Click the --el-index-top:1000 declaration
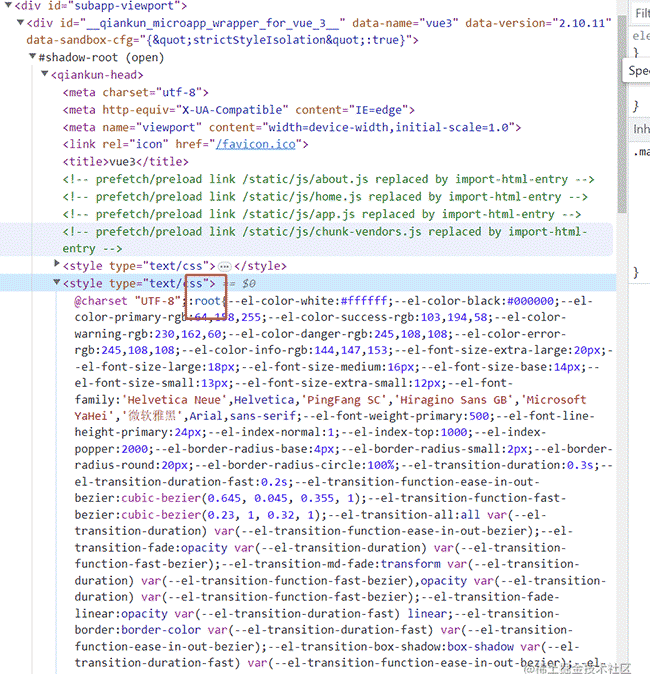650x674 pixels. coord(407,432)
